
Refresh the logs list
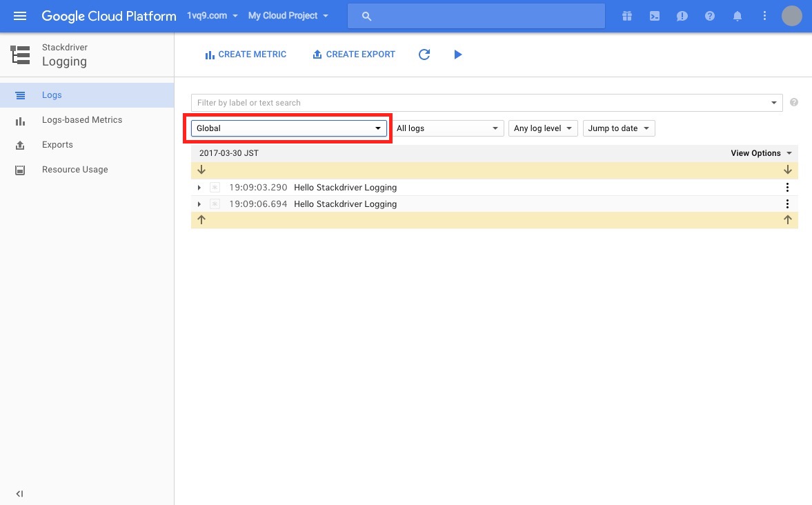424,55
